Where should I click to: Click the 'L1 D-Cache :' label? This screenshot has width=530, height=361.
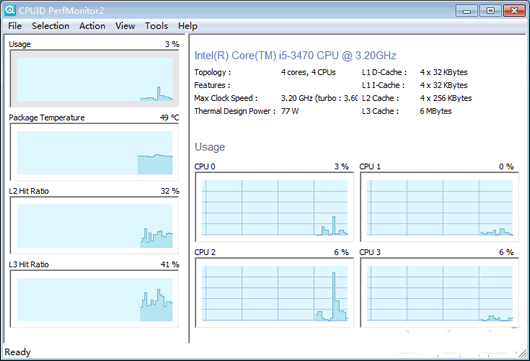tap(384, 72)
